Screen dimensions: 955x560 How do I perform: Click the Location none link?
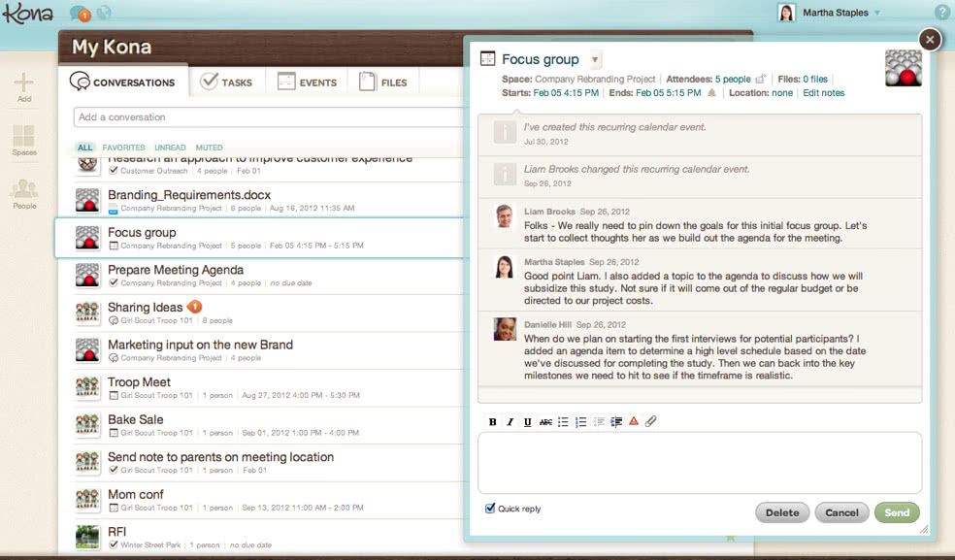coord(782,92)
